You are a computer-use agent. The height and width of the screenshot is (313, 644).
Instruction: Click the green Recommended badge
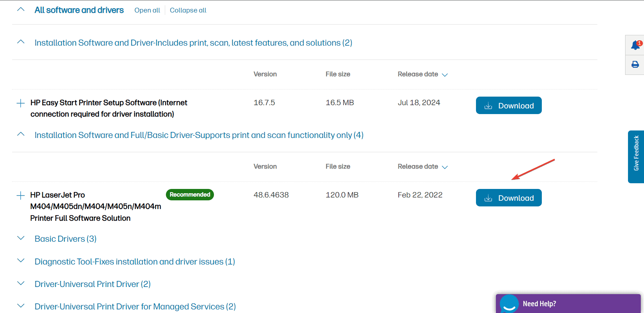[190, 195]
